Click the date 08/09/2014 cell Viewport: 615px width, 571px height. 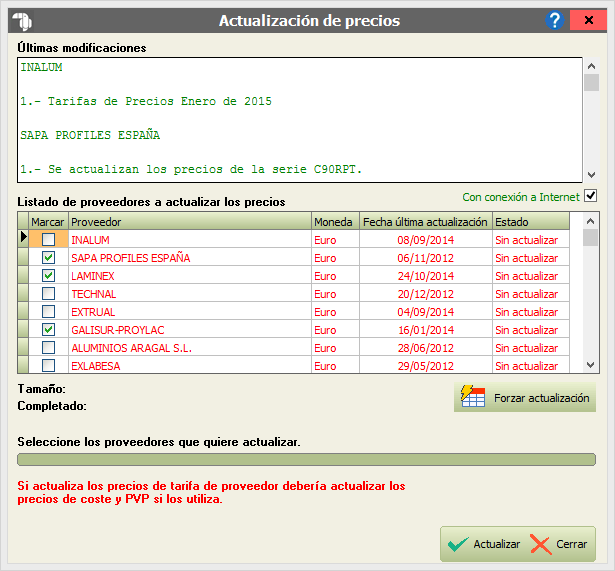pos(426,240)
